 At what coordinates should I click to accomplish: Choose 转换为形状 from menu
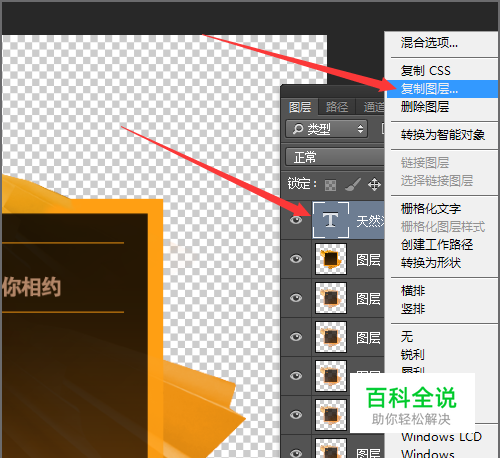coord(431,263)
